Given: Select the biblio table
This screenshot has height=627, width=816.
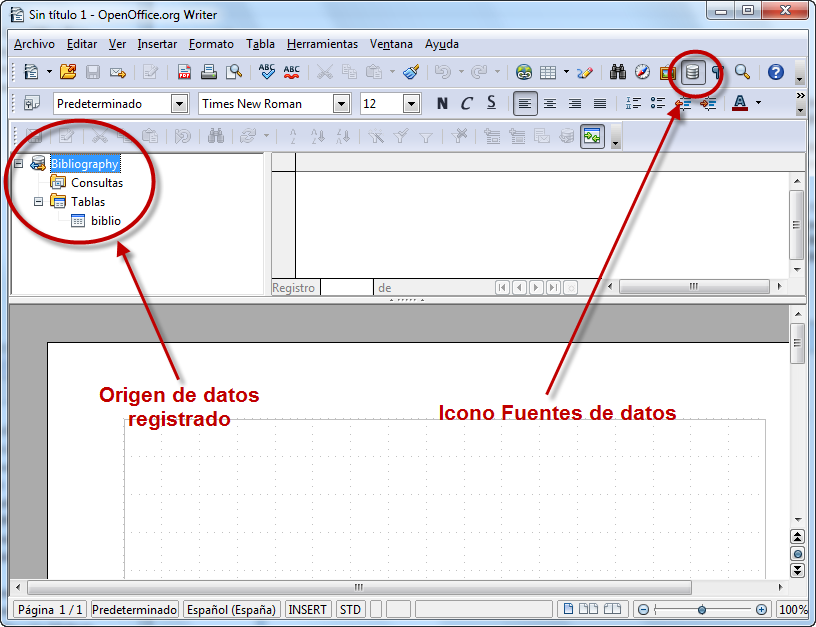Looking at the screenshot, I should 106,221.
